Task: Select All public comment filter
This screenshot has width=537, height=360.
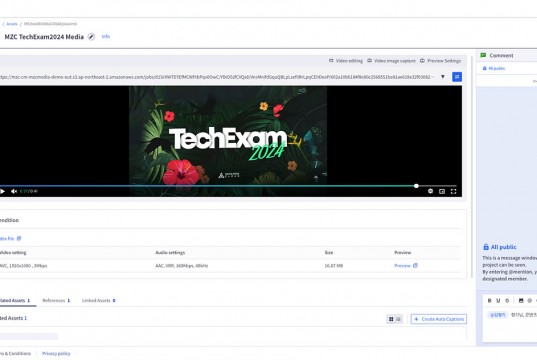Action: [494, 68]
